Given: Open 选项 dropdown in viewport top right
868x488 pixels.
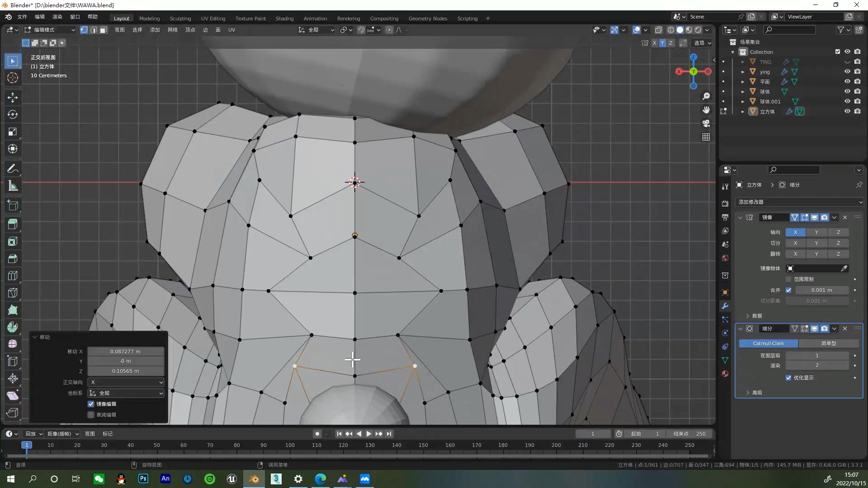Looking at the screenshot, I should pos(702,43).
